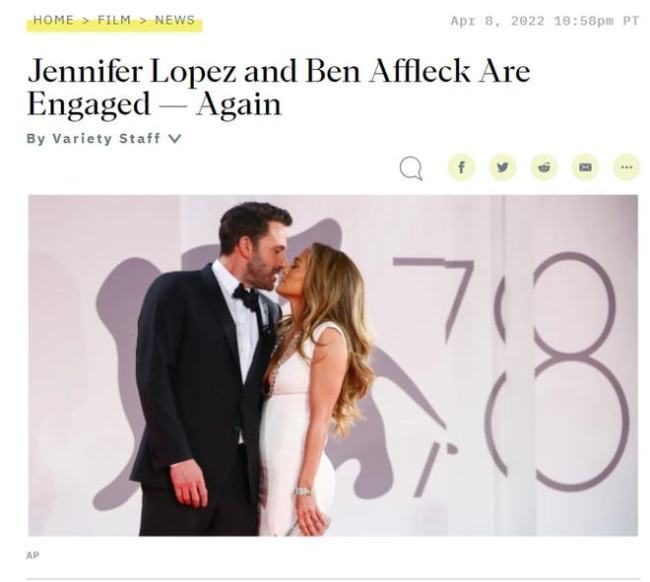Viewport: 650px width, 582px height.
Task: Click the Apr 8, 2022 timestamp
Action: (x=545, y=21)
